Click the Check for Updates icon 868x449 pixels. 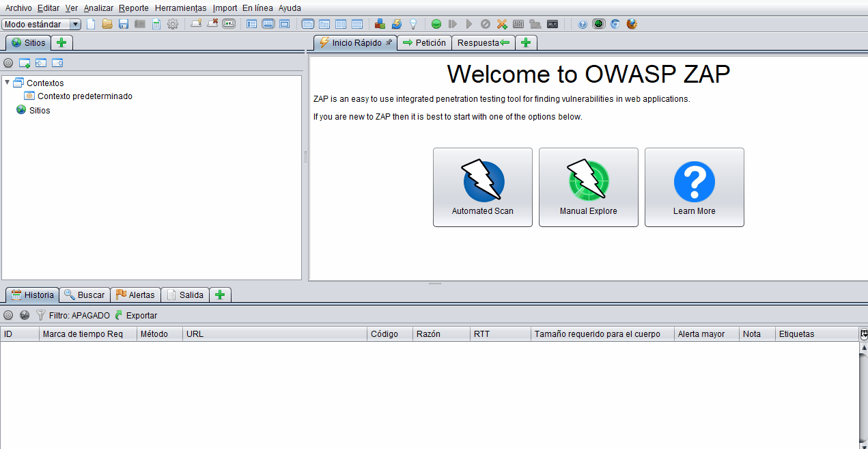click(397, 24)
